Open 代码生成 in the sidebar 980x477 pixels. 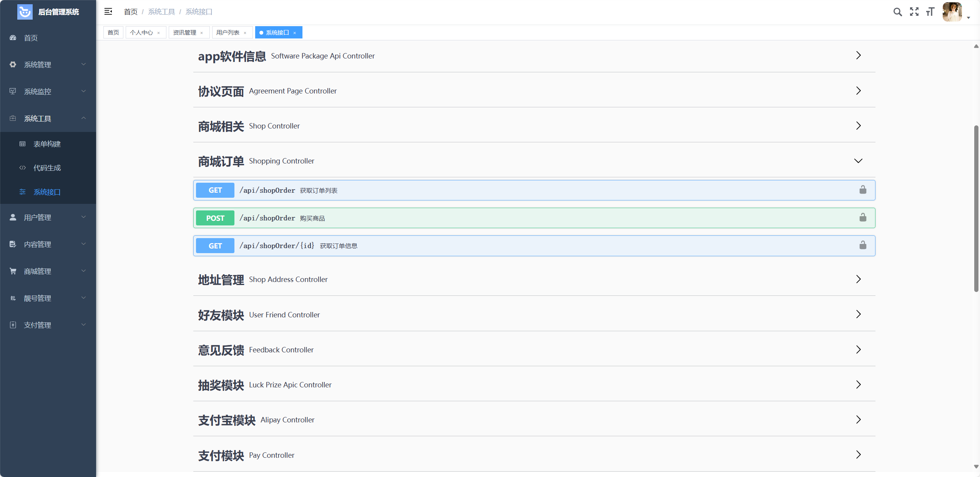point(47,168)
